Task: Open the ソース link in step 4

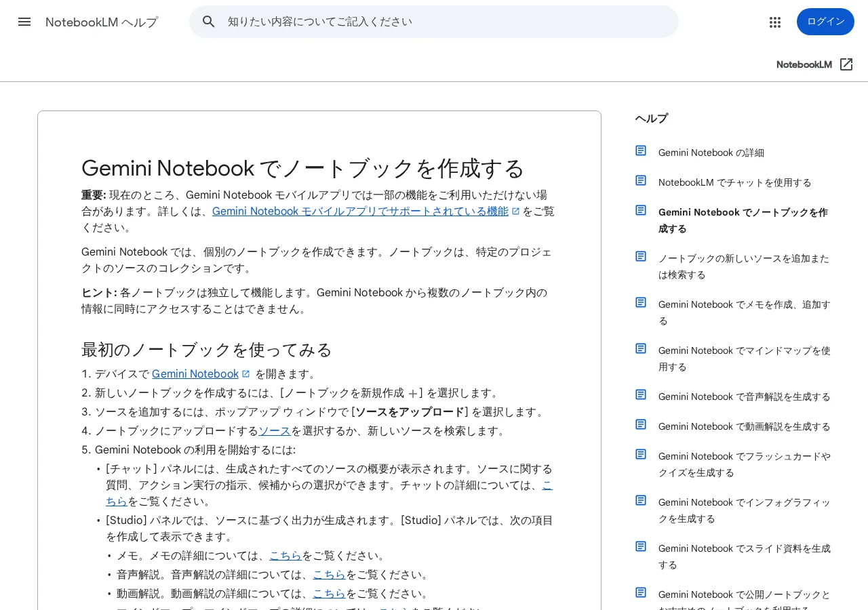Action: pos(275,430)
